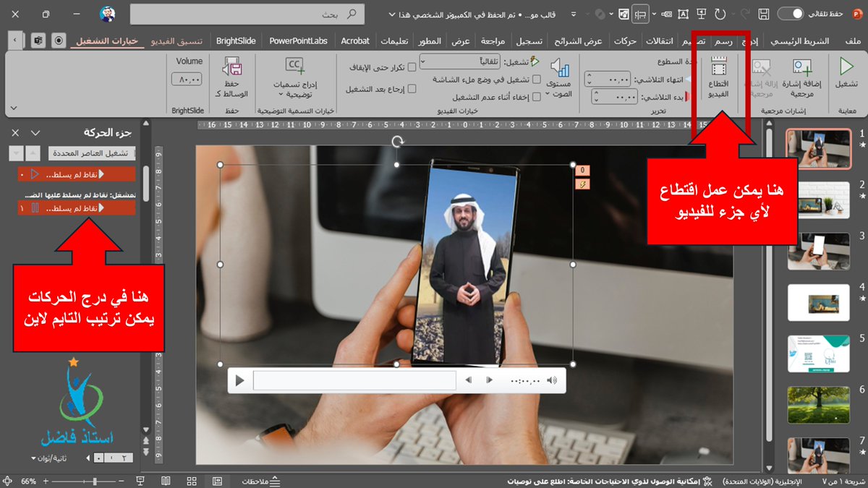Open the ملف File tab

[x=853, y=41]
